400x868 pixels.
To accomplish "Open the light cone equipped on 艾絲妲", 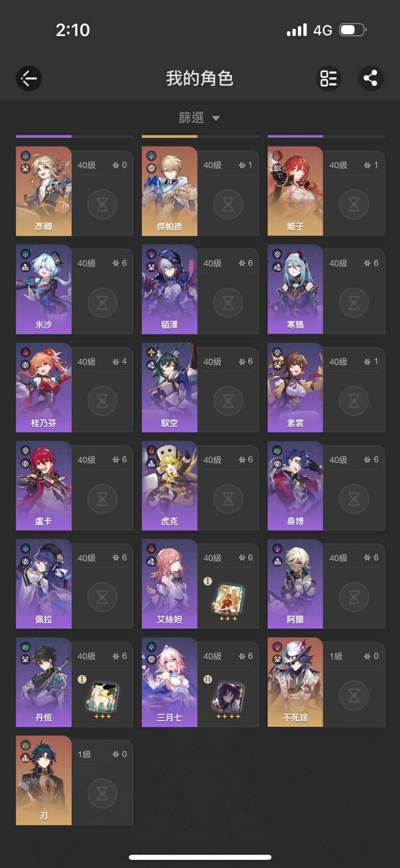I will [x=228, y=599].
